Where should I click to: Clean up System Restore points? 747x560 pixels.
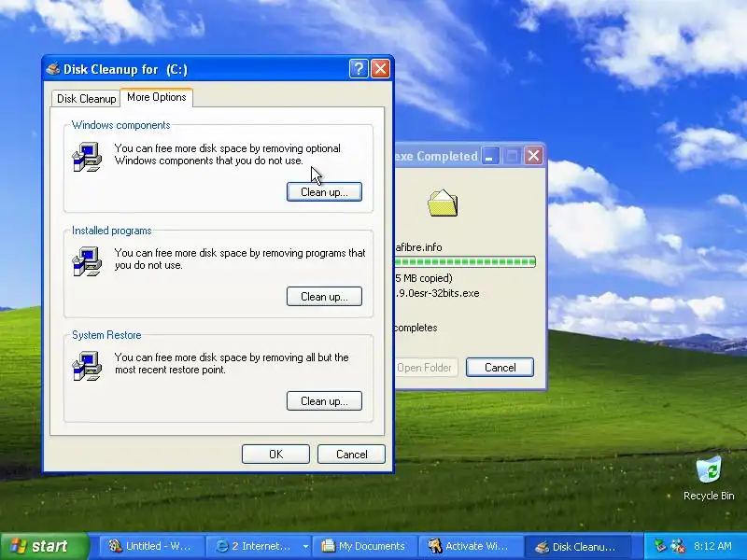click(x=324, y=401)
